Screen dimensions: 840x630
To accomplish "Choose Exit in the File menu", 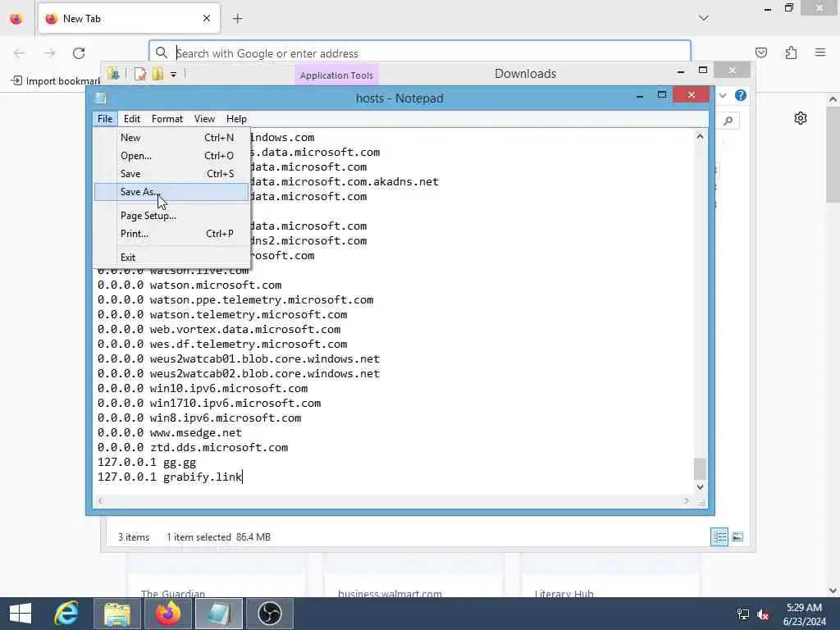I will 171,257.
